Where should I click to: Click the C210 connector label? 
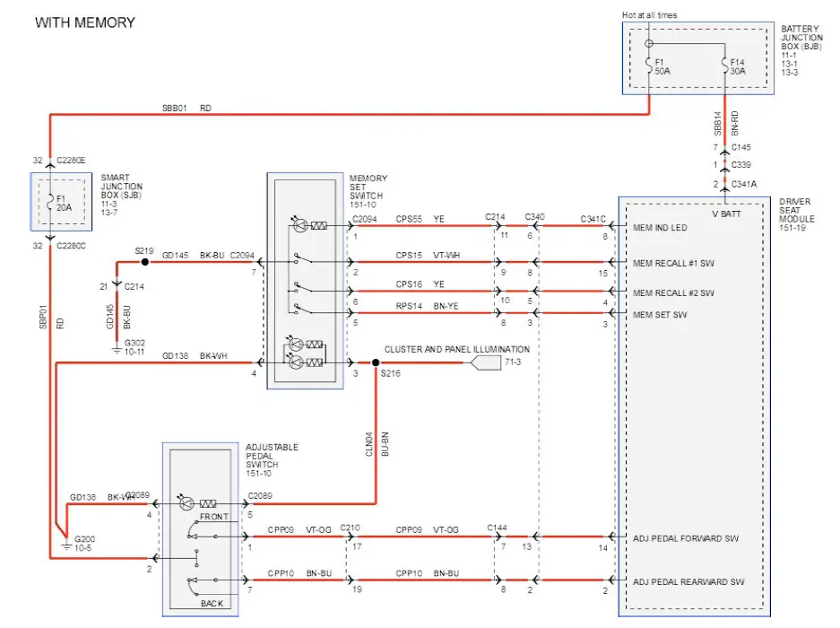(x=350, y=528)
